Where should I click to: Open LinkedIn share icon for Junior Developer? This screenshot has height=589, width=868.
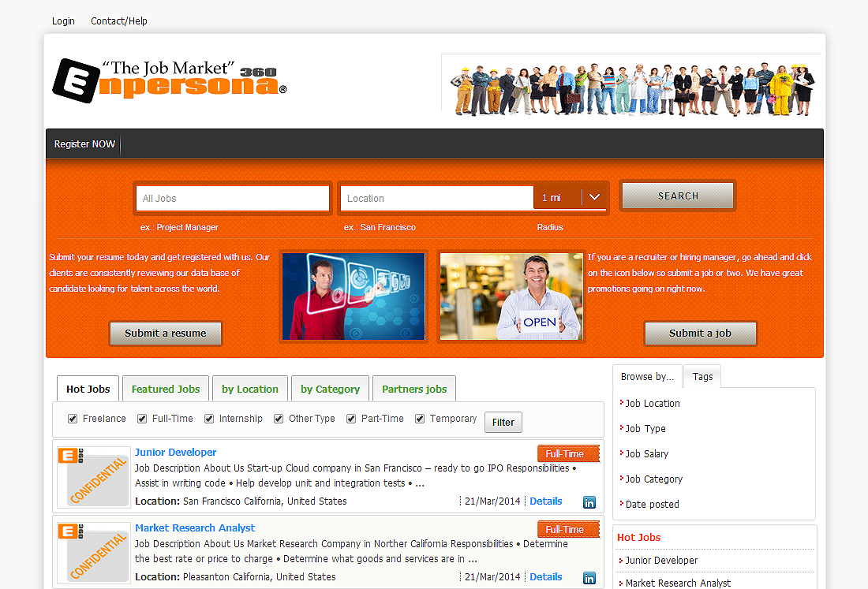pyautogui.click(x=589, y=502)
